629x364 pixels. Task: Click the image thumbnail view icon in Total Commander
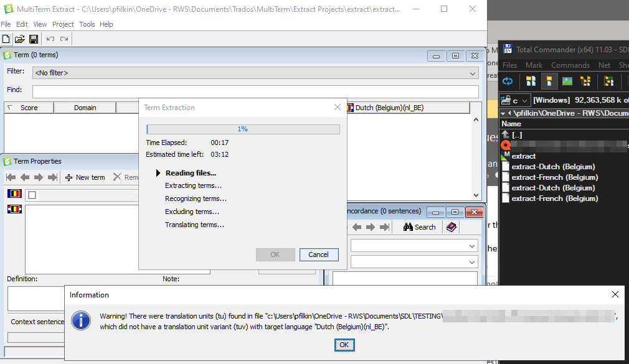point(567,82)
